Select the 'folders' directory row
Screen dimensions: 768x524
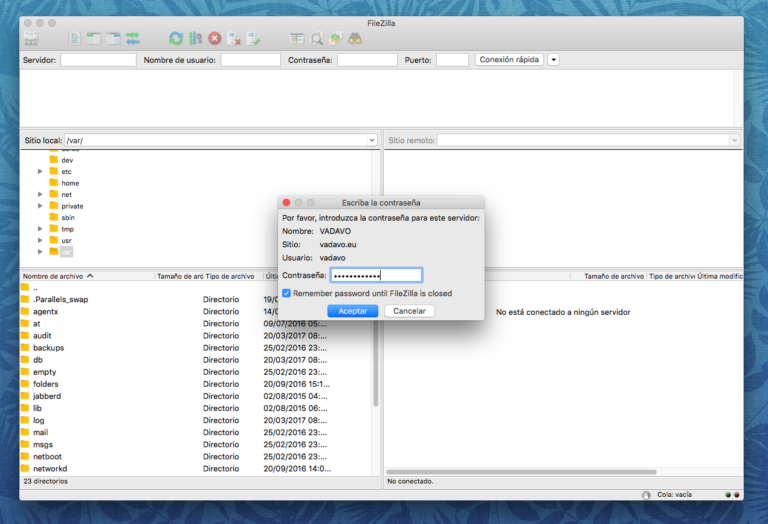(x=196, y=384)
